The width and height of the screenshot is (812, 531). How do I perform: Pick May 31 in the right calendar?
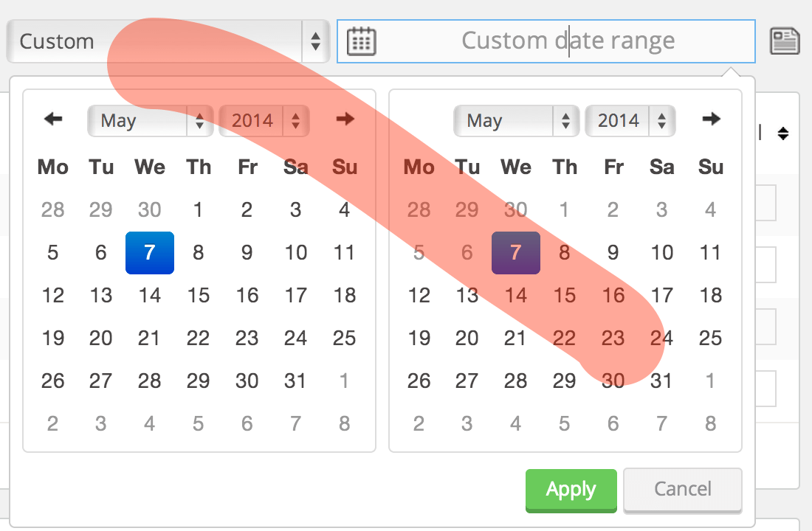coord(662,381)
